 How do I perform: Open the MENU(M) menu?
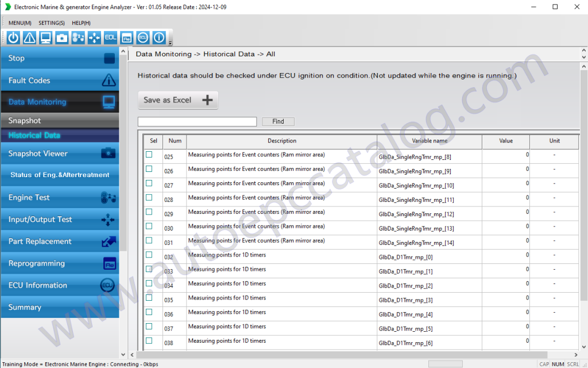[20, 23]
